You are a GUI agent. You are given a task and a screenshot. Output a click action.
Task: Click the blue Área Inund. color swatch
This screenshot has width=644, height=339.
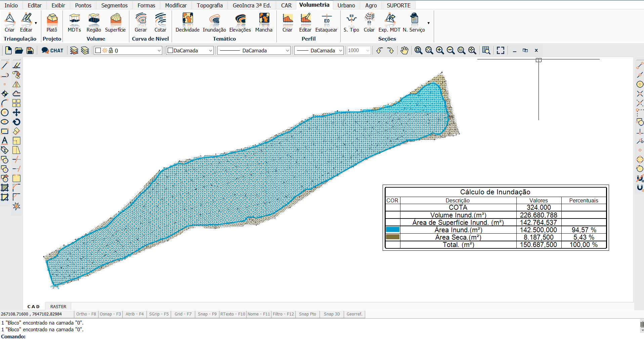[x=392, y=230]
